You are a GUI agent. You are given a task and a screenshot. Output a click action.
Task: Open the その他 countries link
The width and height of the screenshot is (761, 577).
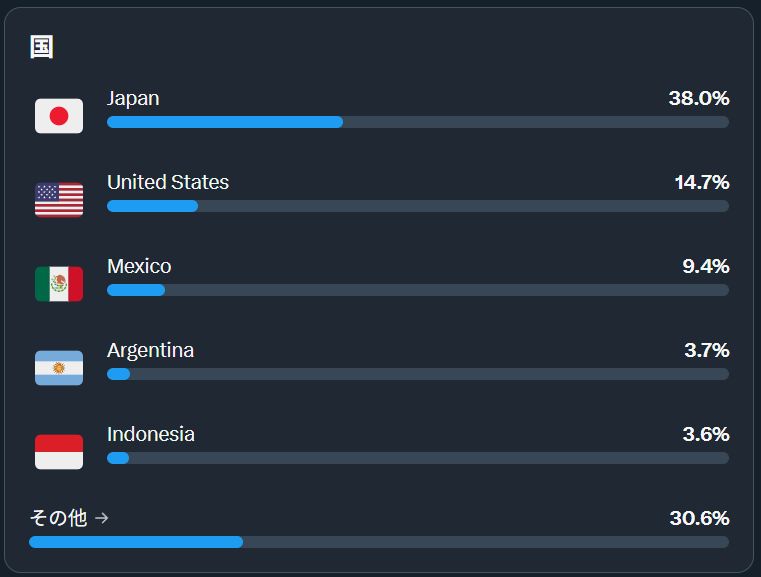59,518
